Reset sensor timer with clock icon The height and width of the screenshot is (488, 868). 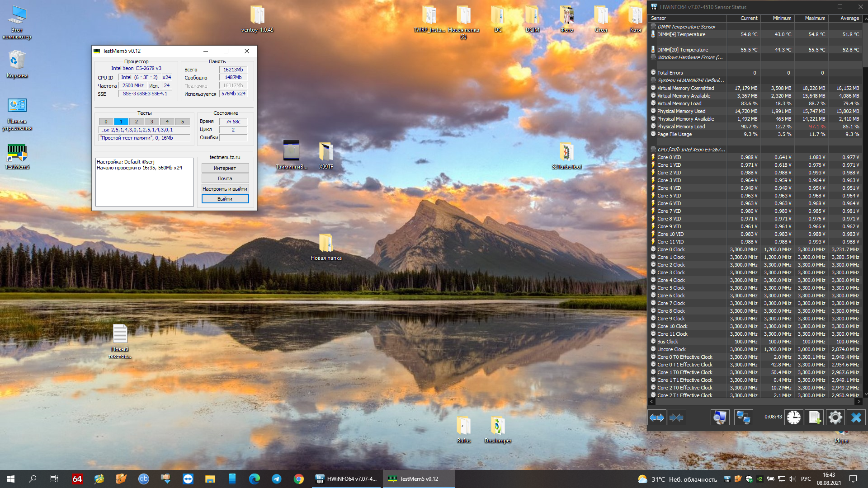(x=793, y=418)
